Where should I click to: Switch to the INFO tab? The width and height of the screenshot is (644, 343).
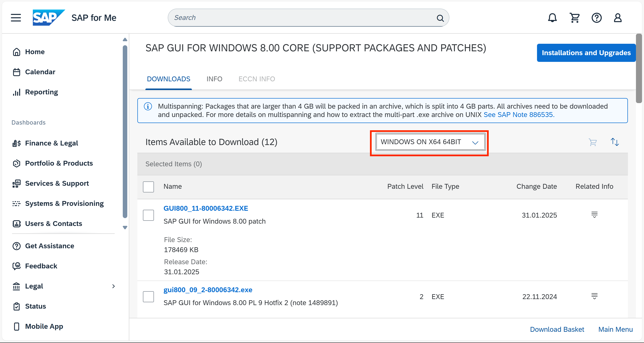214,79
